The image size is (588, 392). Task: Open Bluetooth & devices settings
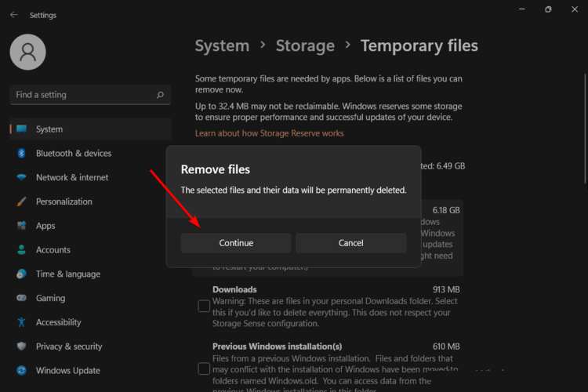(73, 154)
